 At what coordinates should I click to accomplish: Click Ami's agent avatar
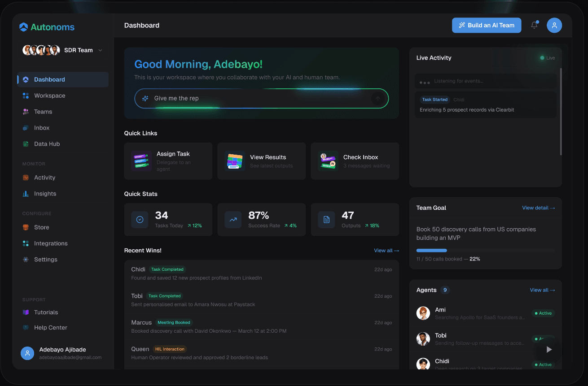[423, 313]
